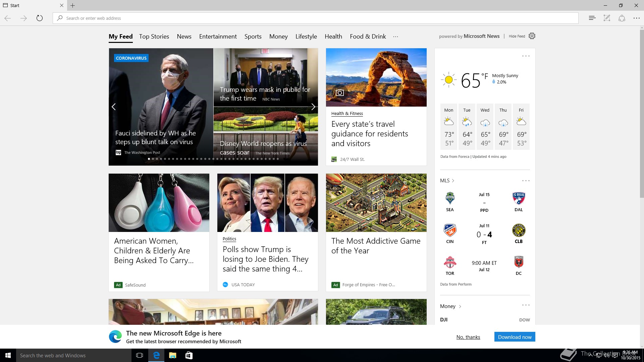
Task: Open Disney World reopens story
Action: point(263,148)
